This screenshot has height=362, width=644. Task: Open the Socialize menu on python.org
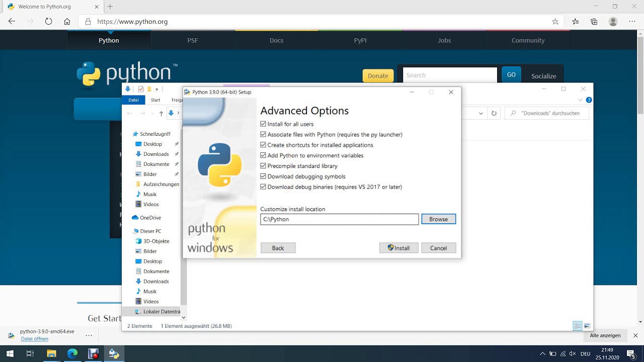coord(543,76)
